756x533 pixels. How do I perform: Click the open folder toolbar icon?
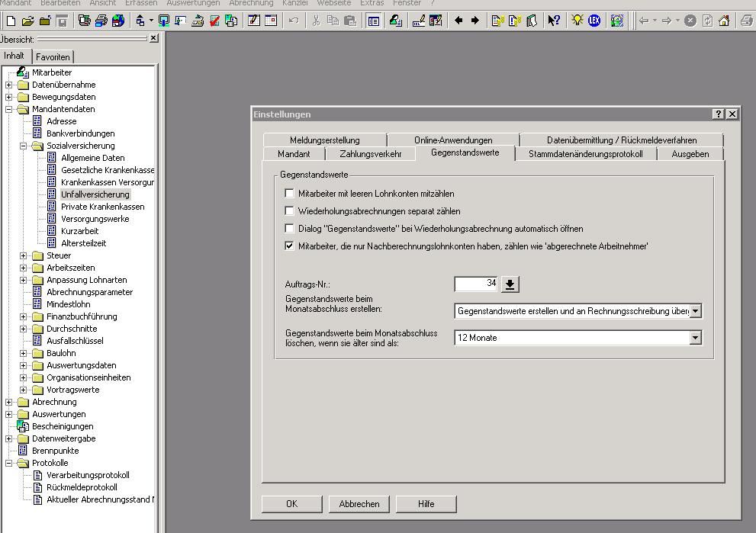pos(28,21)
